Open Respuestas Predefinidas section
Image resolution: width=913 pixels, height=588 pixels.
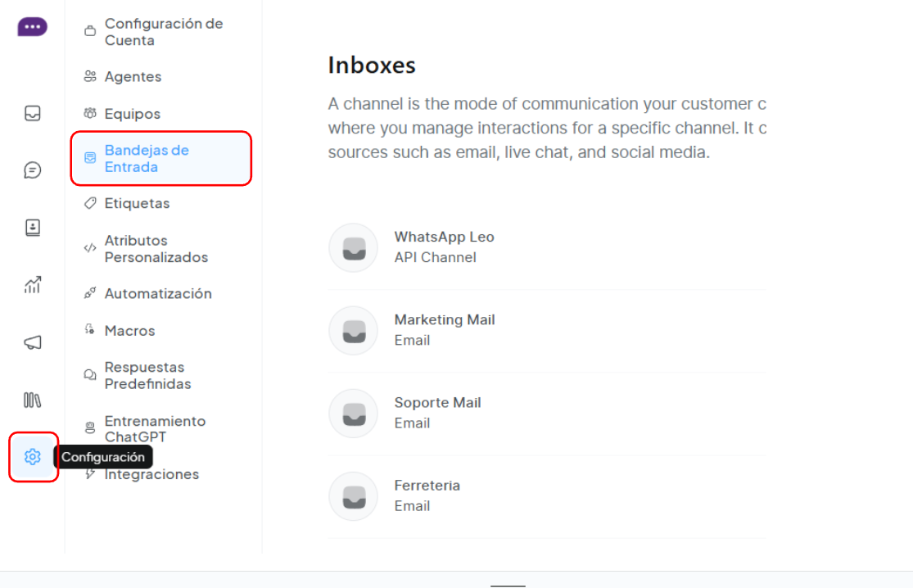(147, 376)
